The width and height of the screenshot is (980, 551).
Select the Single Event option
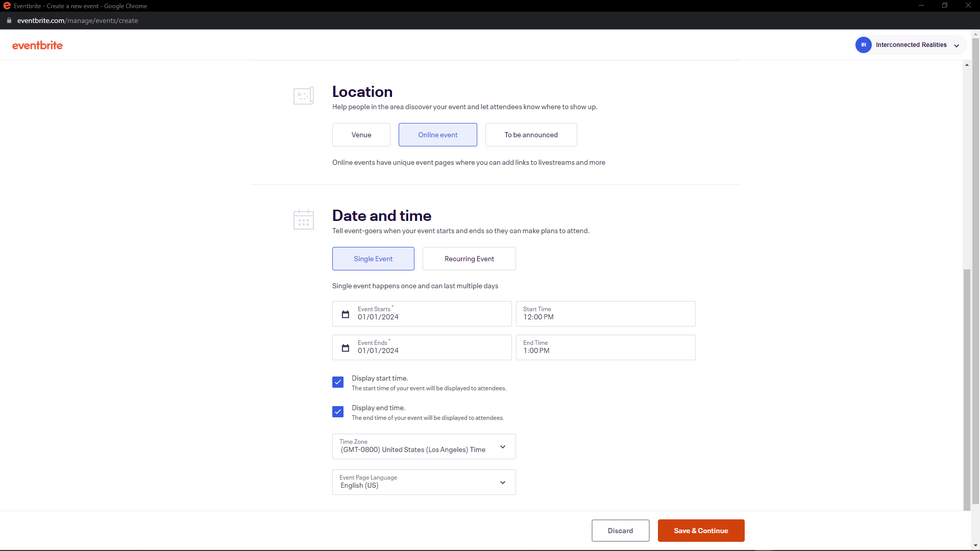[373, 259]
